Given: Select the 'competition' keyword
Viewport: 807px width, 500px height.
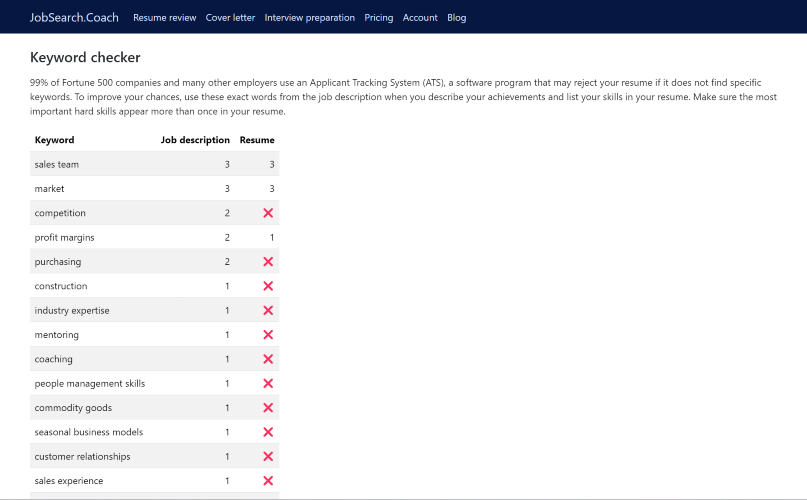Looking at the screenshot, I should tap(60, 213).
